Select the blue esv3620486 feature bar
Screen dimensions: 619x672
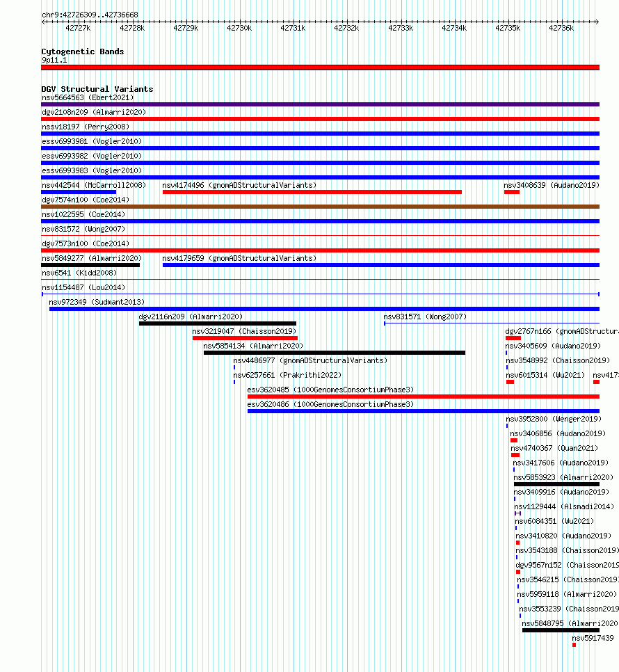424,411
